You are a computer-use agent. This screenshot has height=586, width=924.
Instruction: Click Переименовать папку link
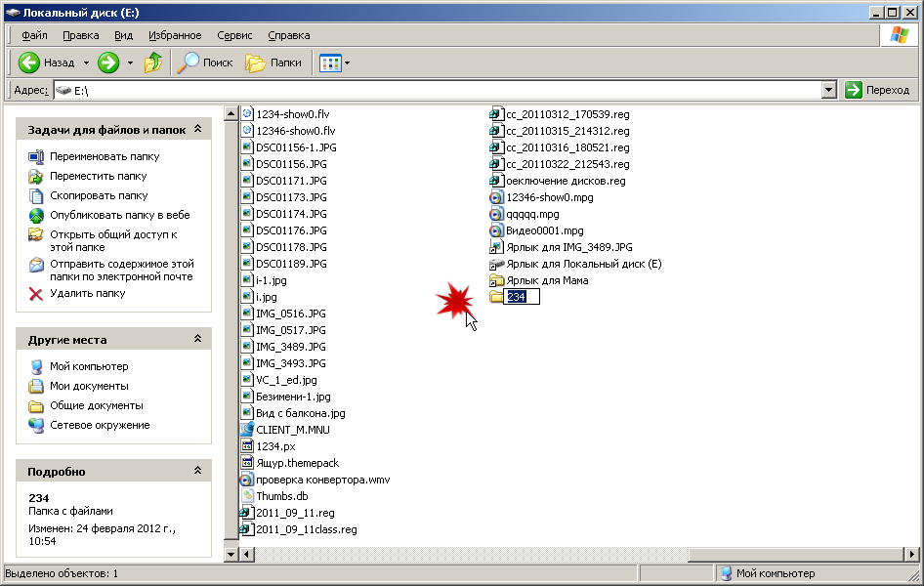(105, 156)
